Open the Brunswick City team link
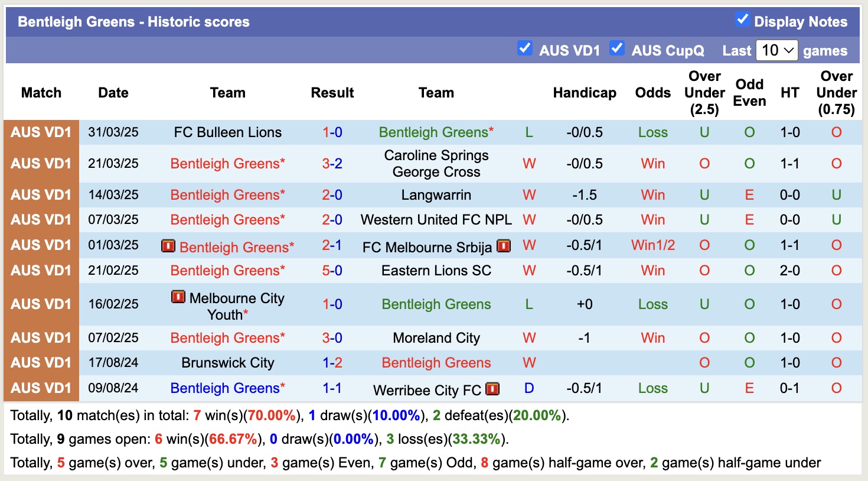Image resolution: width=868 pixels, height=481 pixels. 228,363
